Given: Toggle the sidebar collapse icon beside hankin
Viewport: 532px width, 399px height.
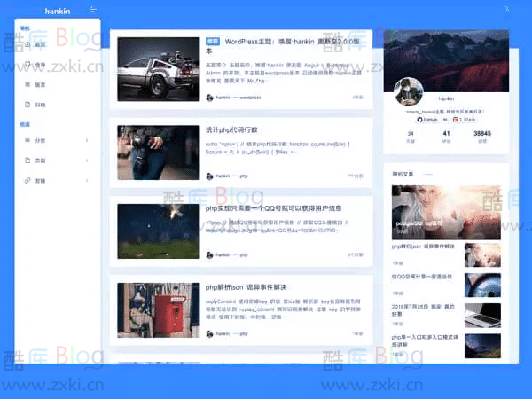Looking at the screenshot, I should click(93, 9).
